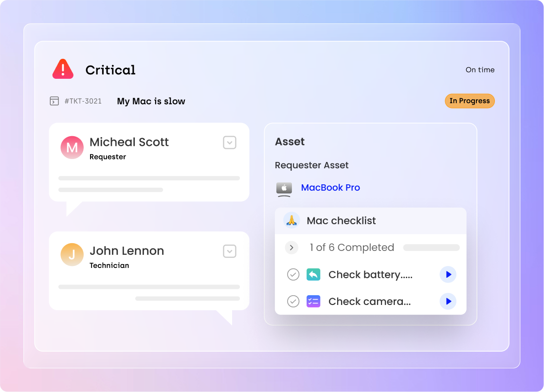The image size is (544, 392).
Task: Open the MacBook Pro asset link
Action: pos(330,188)
